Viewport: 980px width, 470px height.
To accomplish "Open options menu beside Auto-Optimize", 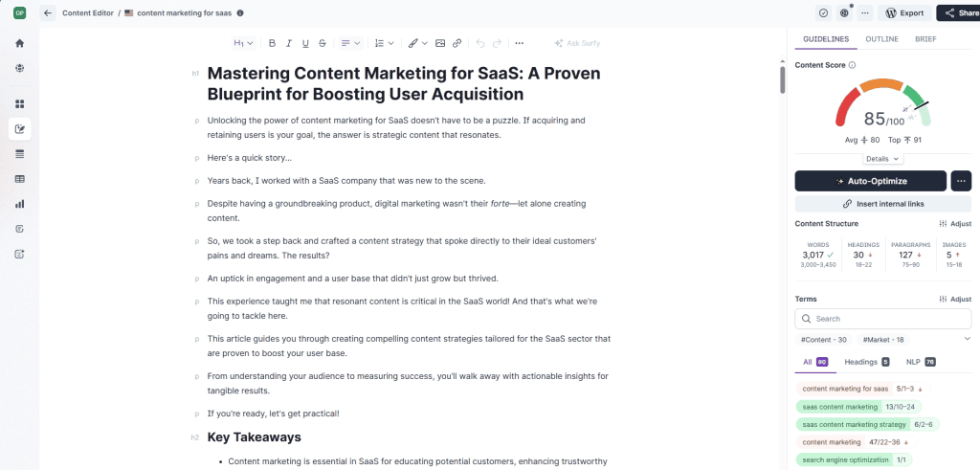I will click(961, 181).
